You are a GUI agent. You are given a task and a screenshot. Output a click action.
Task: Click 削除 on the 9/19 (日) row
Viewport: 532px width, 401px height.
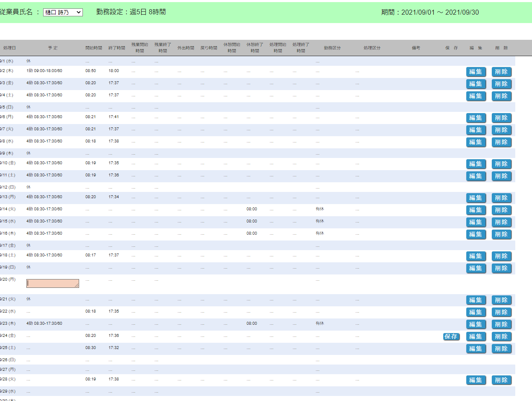pos(501,268)
